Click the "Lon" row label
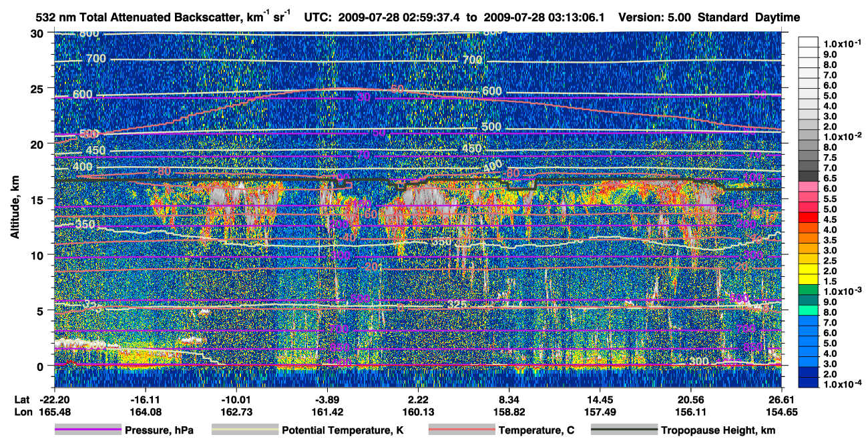 pos(23,412)
